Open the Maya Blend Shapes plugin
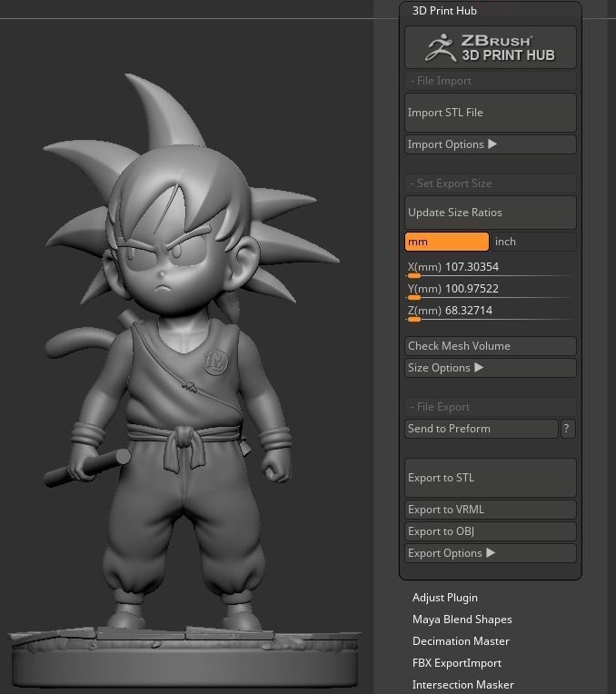Screen dimensions: 616x694 [x=462, y=620]
